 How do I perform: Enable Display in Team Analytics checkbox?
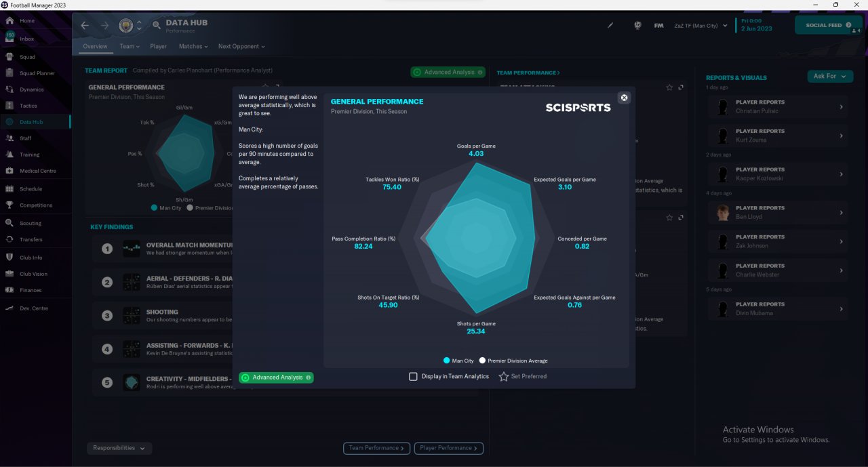[x=413, y=376]
